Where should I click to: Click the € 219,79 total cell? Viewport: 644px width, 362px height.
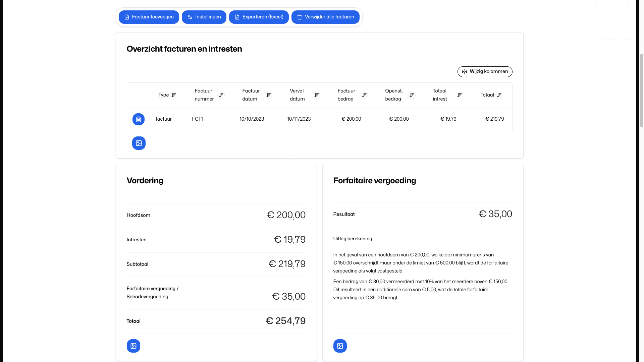point(494,119)
